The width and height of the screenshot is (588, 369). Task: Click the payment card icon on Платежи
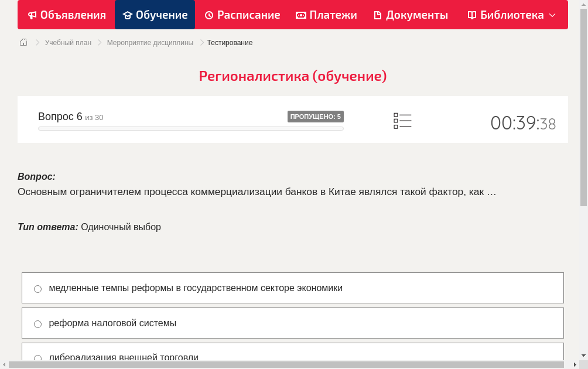tap(301, 15)
